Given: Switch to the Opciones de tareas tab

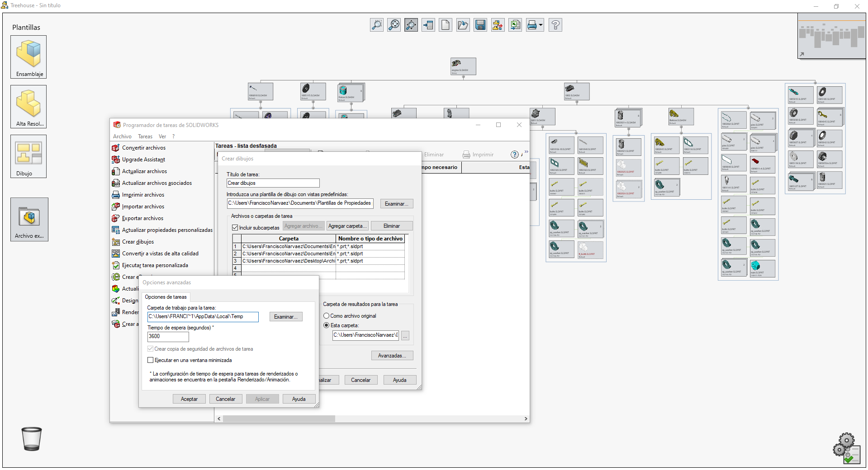Looking at the screenshot, I should [166, 297].
